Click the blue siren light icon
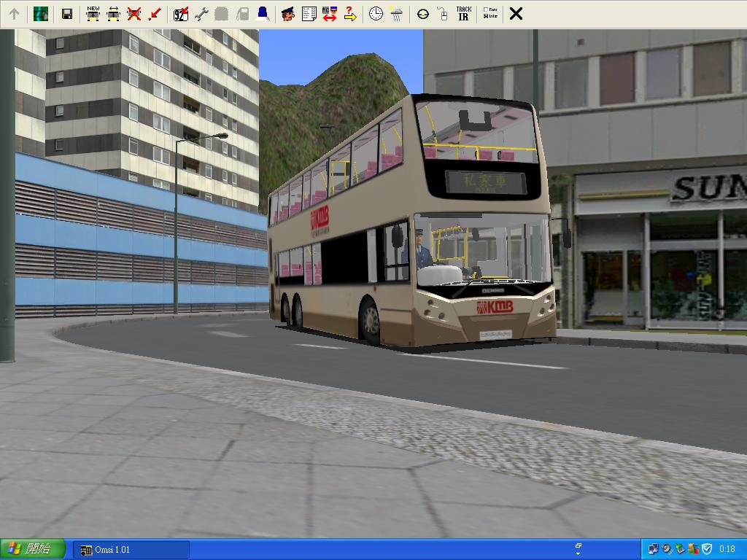747x560 pixels. [x=263, y=14]
